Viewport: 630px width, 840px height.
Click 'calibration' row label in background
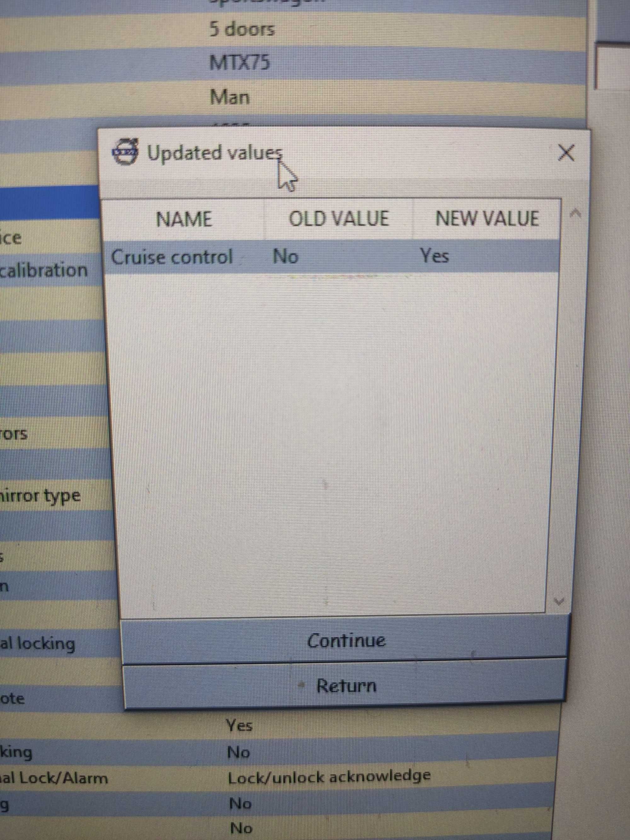(x=44, y=270)
